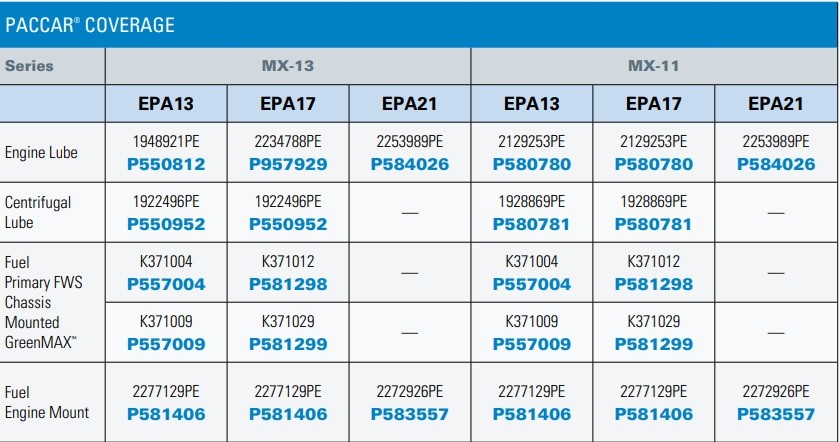
Task: Open P581298 in MX-11 EPA17 column
Action: 654,284
